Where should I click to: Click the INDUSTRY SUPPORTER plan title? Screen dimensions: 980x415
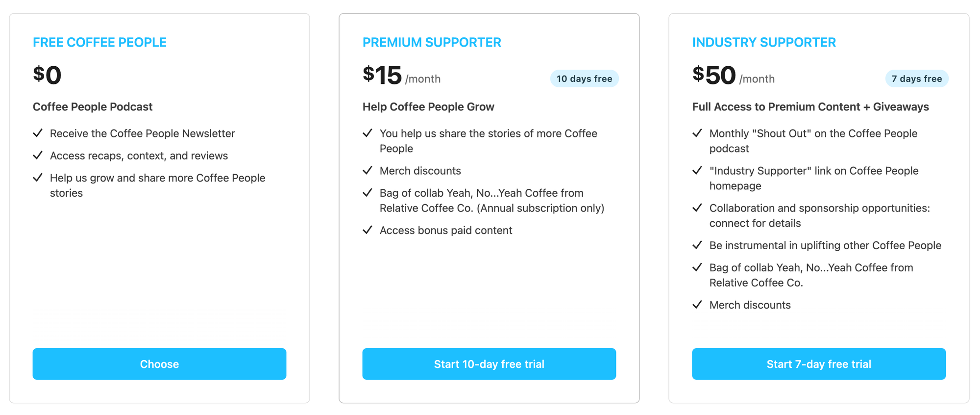[x=764, y=43]
